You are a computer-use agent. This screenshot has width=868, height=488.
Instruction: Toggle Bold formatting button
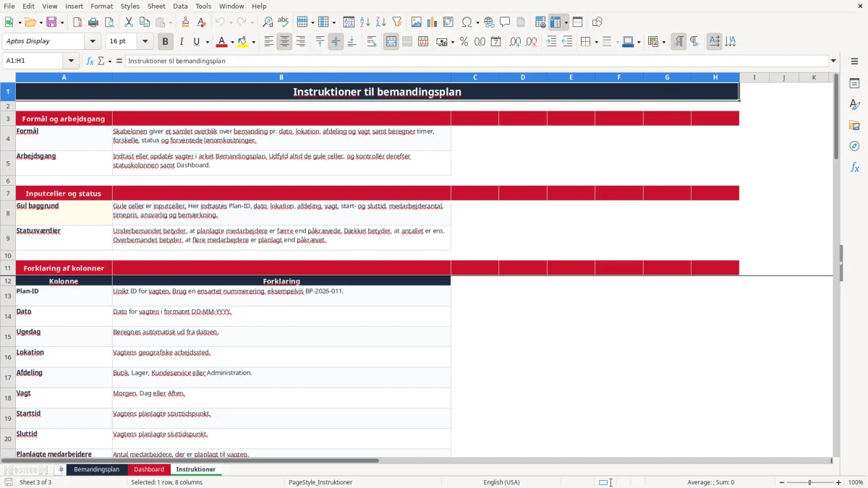point(166,42)
